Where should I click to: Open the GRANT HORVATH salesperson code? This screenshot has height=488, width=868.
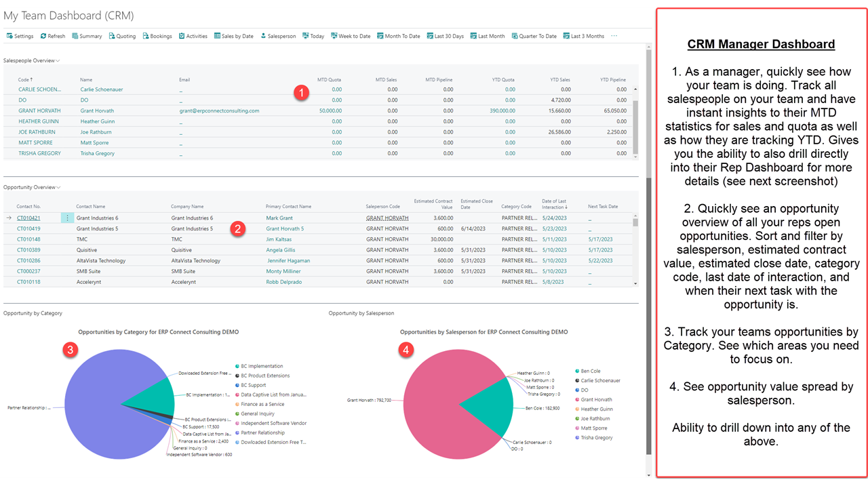[x=38, y=110]
